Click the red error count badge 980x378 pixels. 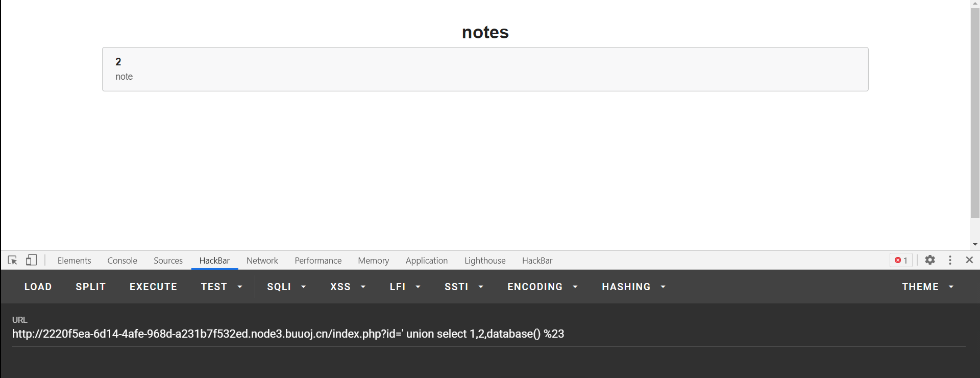tap(901, 261)
